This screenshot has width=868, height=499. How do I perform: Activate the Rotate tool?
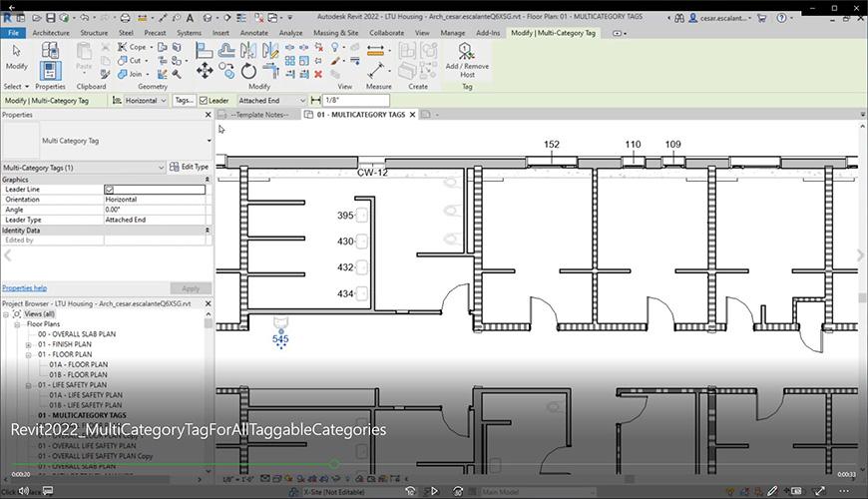(x=248, y=71)
